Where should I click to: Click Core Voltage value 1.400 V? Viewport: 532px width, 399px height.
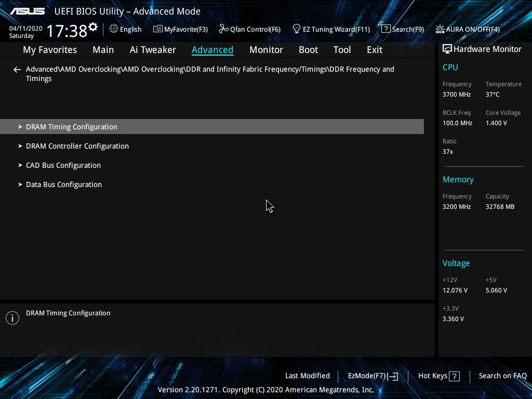[x=496, y=123]
